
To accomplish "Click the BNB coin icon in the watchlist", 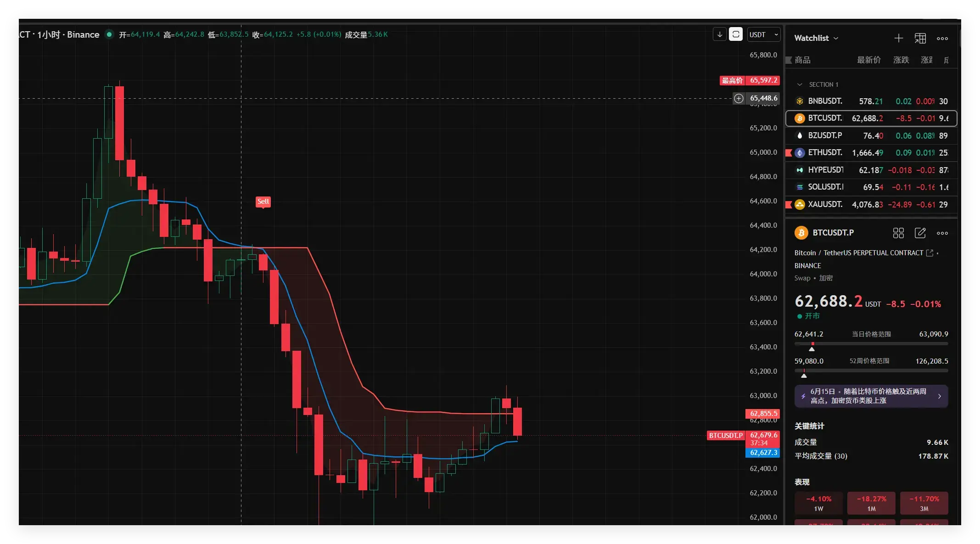I will tap(800, 101).
